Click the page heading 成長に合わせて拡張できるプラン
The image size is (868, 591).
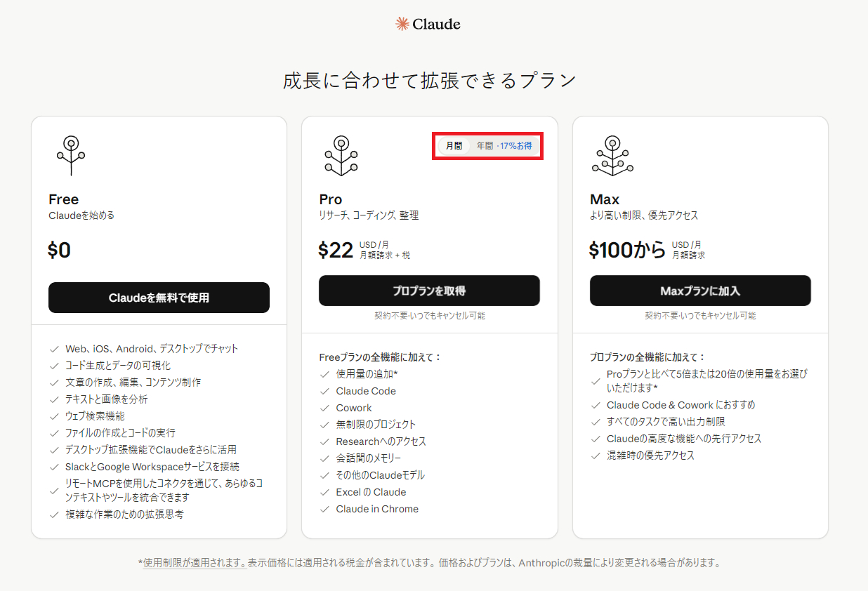coord(430,80)
